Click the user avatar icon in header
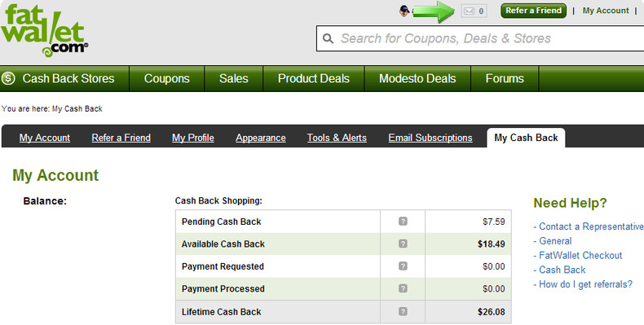Screen dimensions: 644x325 (x=404, y=11)
